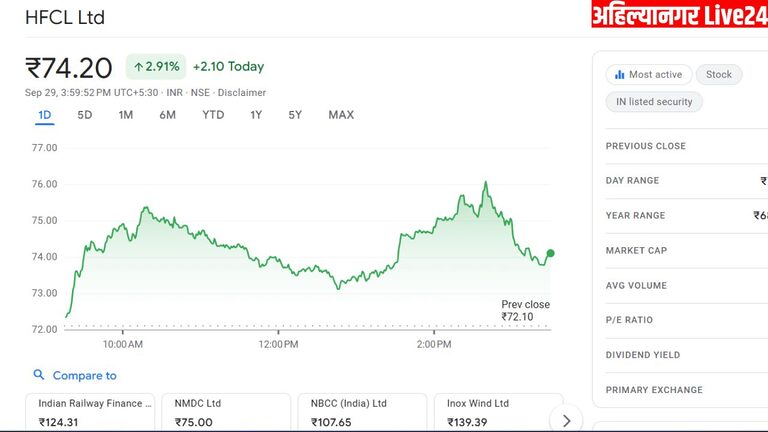Viewport: 768px width, 432px height.
Task: Click the green up-arrow percentage badge
Action: (156, 67)
